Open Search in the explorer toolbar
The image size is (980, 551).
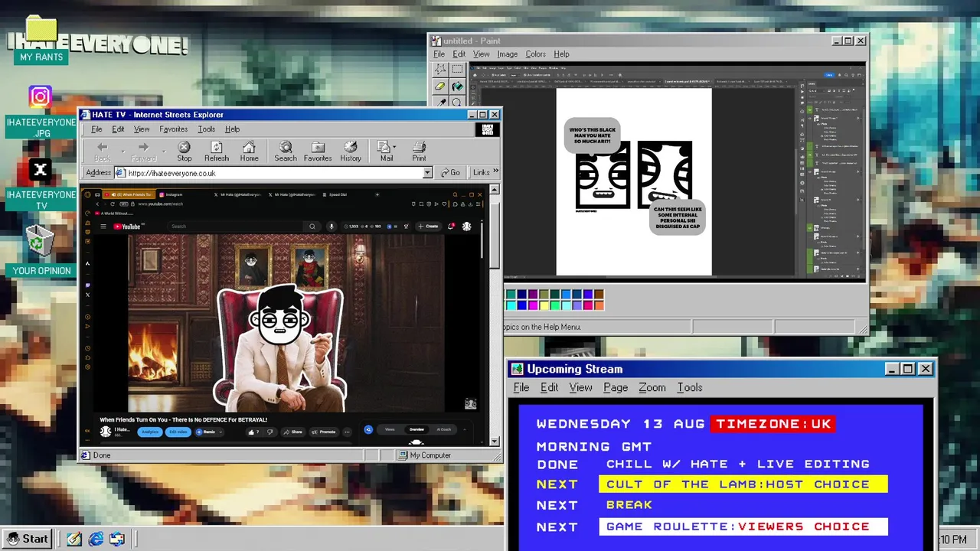286,152
